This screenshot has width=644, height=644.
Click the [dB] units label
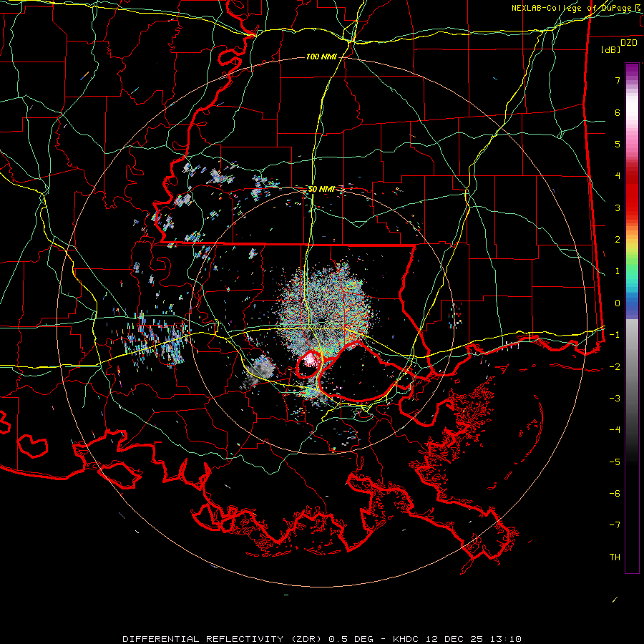611,49
